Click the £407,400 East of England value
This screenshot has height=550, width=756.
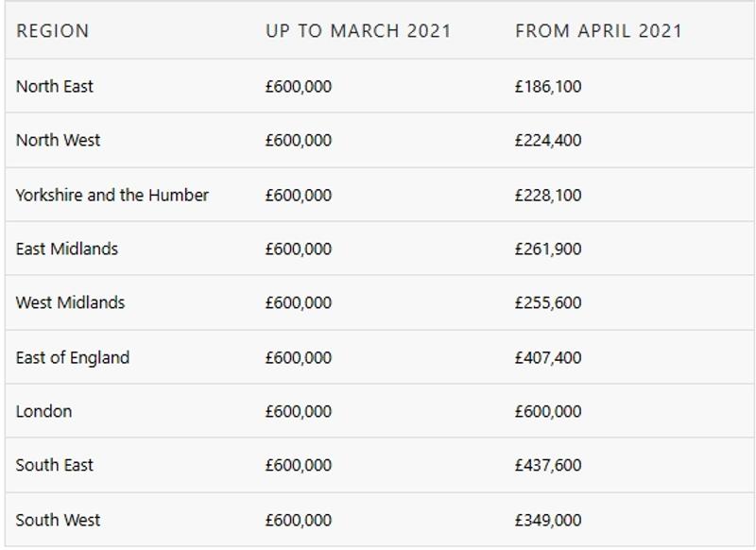pyautogui.click(x=548, y=357)
